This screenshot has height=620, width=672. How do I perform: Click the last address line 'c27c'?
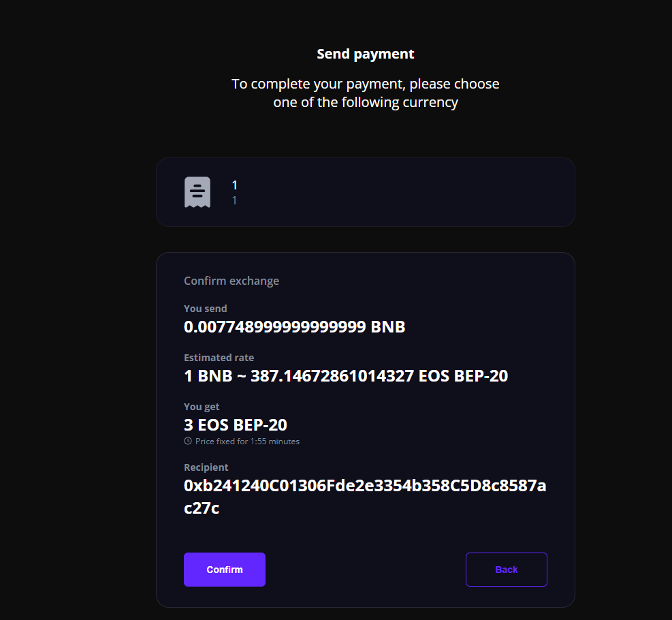click(202, 509)
